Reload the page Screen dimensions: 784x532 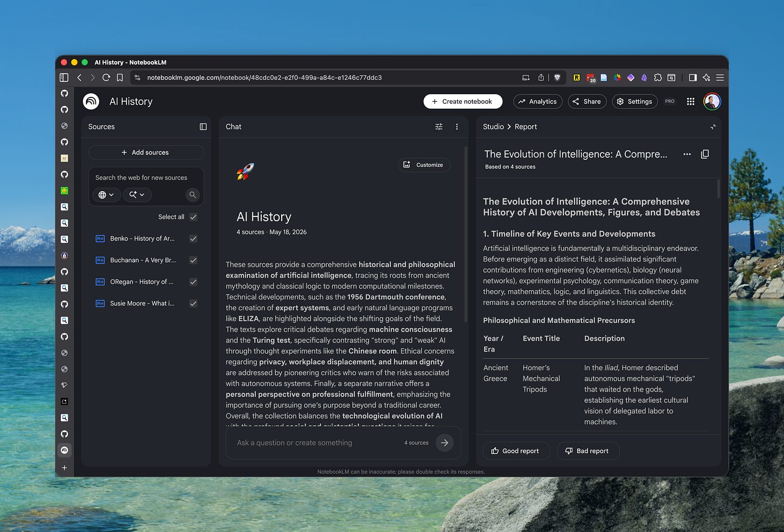coord(106,78)
